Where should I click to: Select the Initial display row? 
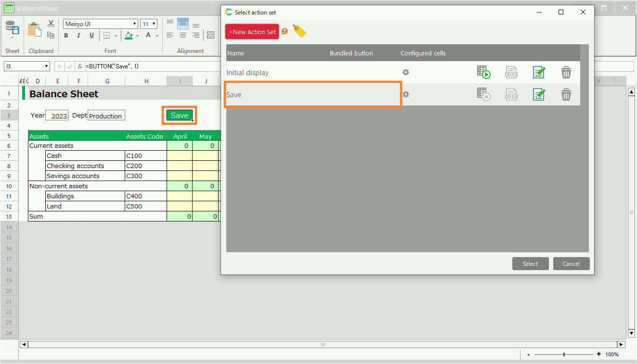pos(312,73)
